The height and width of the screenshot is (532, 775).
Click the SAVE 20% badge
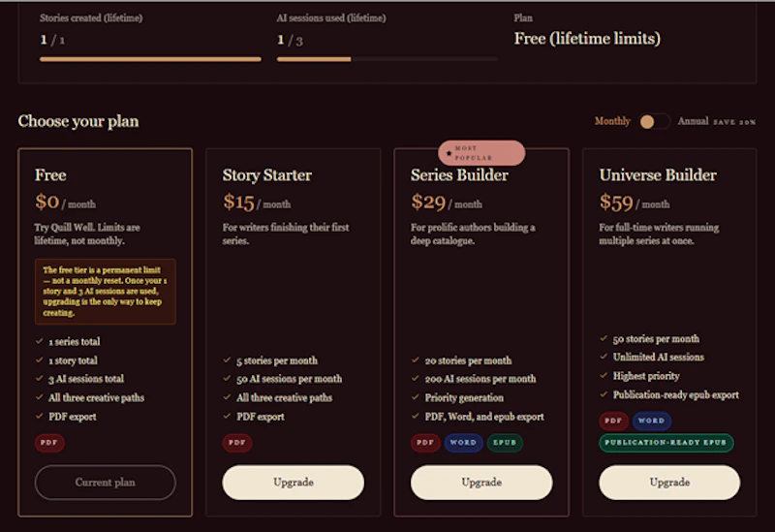click(x=734, y=122)
